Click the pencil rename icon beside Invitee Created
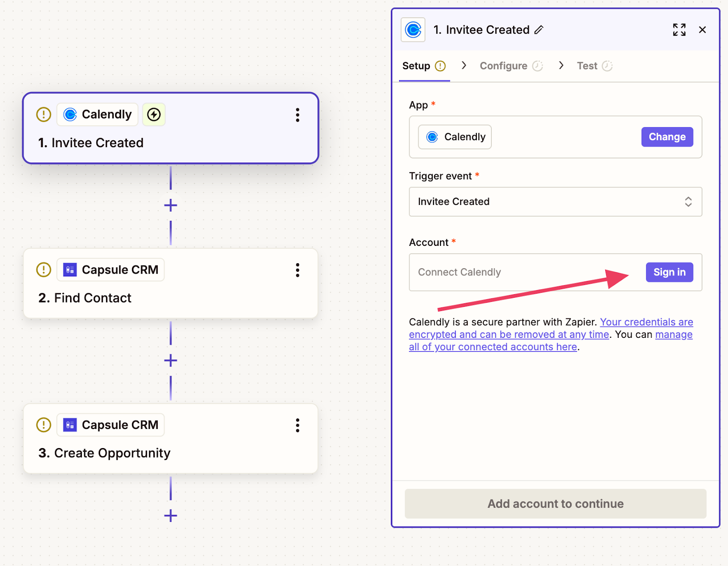Image resolution: width=728 pixels, height=566 pixels. (x=539, y=30)
